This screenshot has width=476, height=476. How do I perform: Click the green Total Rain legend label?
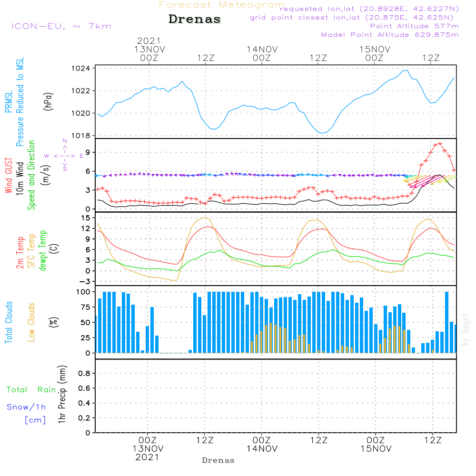31,390
